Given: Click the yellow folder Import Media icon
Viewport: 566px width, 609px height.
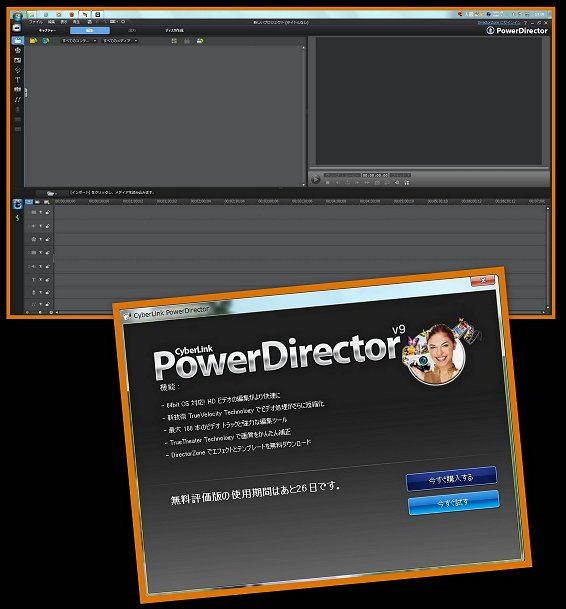Looking at the screenshot, I should (33, 40).
